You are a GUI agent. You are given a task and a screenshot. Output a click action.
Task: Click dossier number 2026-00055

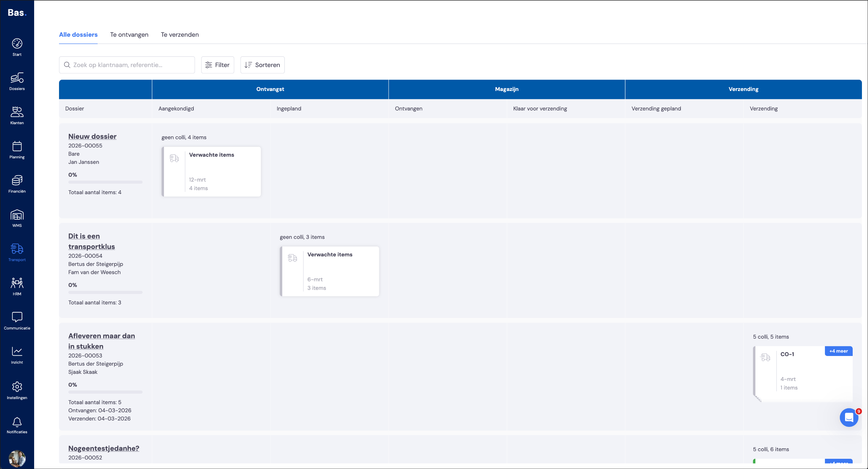85,146
